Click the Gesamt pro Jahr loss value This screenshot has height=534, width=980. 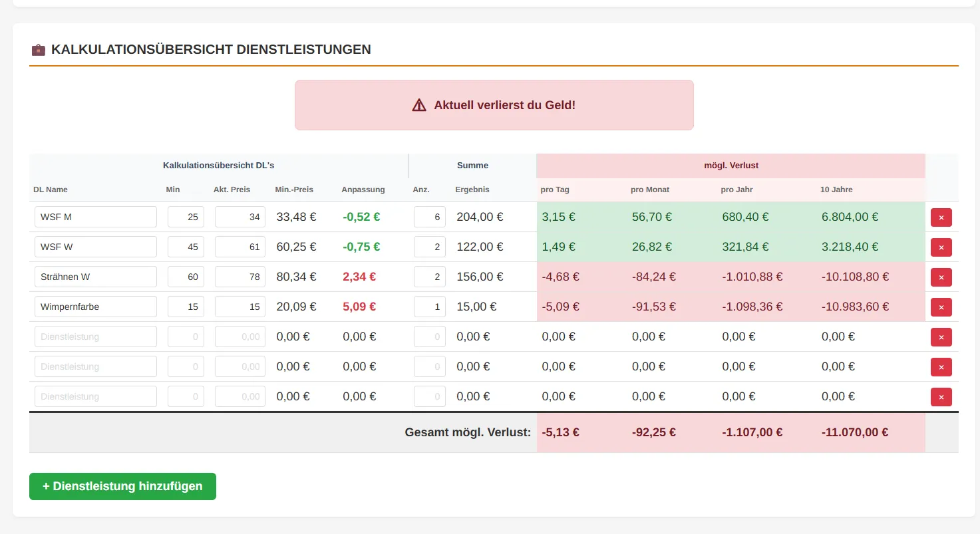(752, 432)
